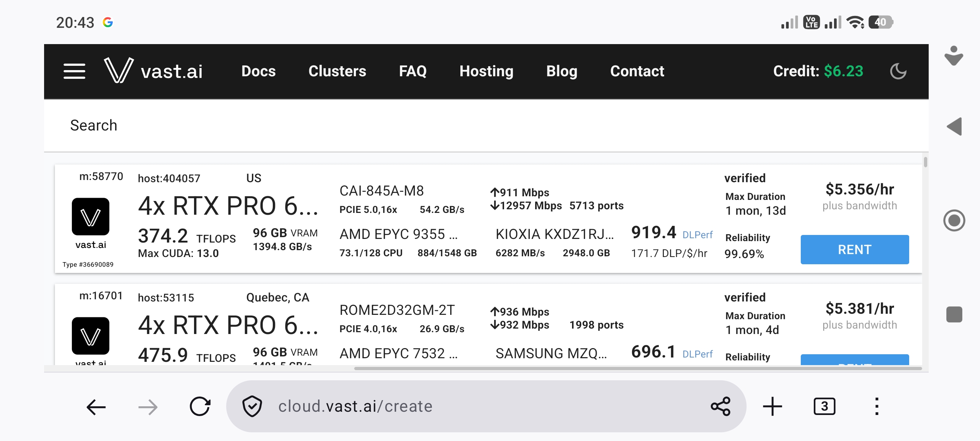Tap the Google icon in status bar
This screenshot has height=441, width=980.
point(108,22)
